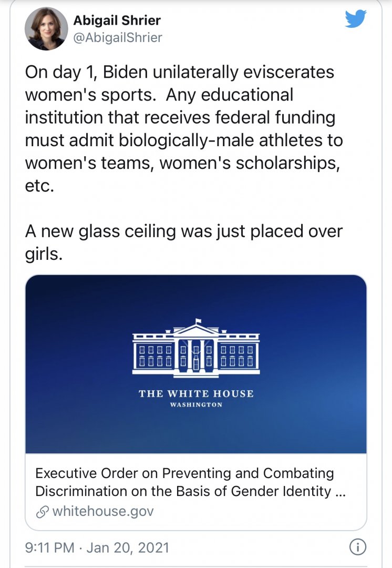The width and height of the screenshot is (392, 568).
Task: Click the 9:11 PM timestamp
Action: click(x=49, y=547)
